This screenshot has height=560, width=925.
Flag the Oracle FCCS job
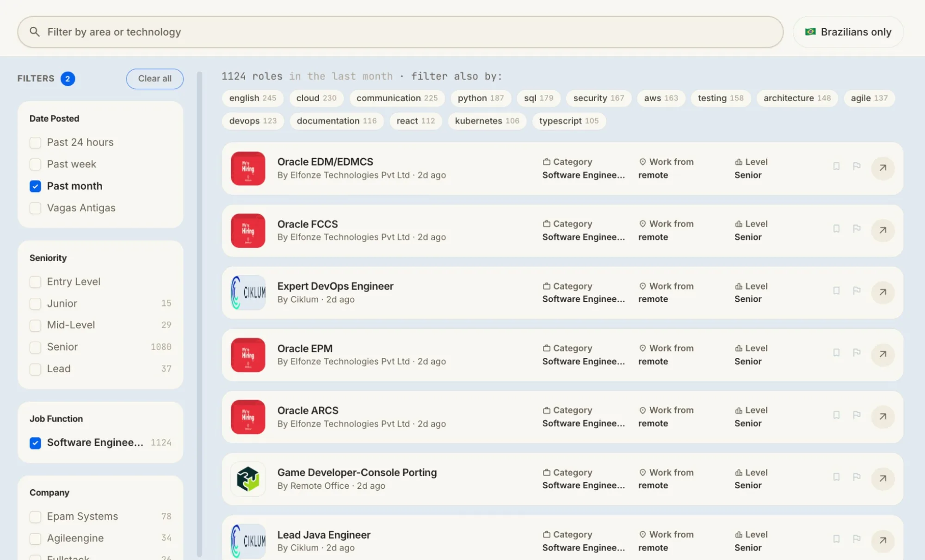[857, 229]
